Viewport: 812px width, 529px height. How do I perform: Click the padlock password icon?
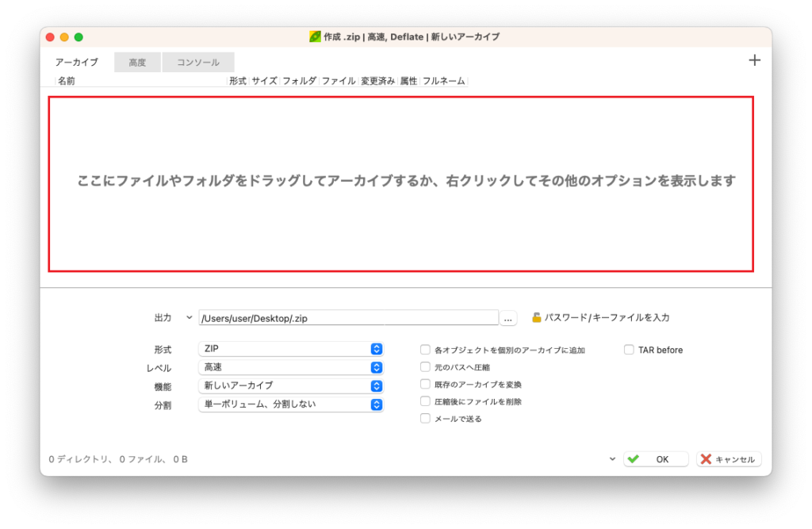tap(537, 317)
